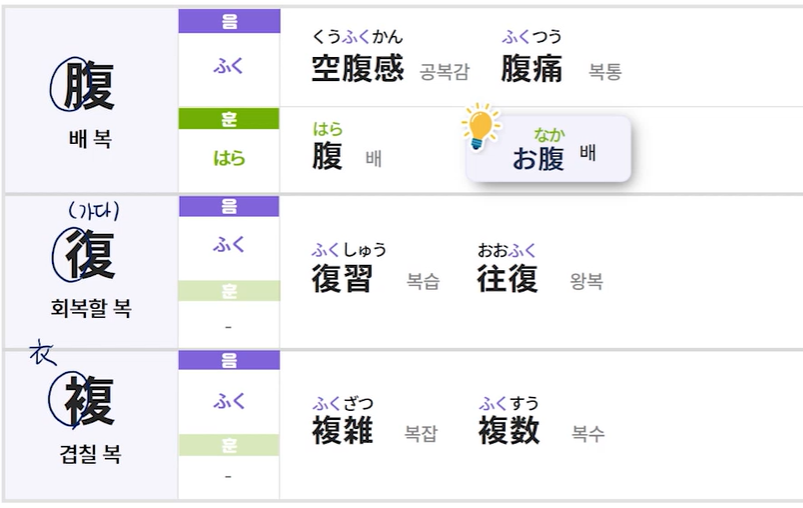Open the お腹 tooltip card

coord(549,150)
